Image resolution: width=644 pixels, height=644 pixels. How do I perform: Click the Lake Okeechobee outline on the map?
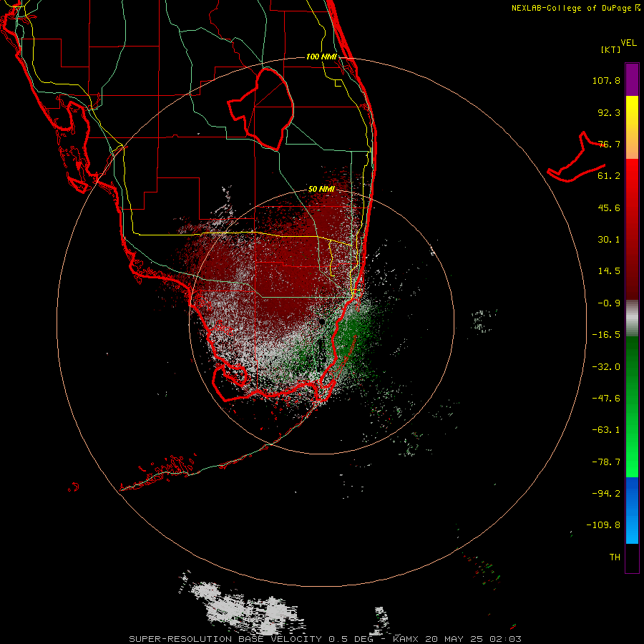pyautogui.click(x=260, y=109)
